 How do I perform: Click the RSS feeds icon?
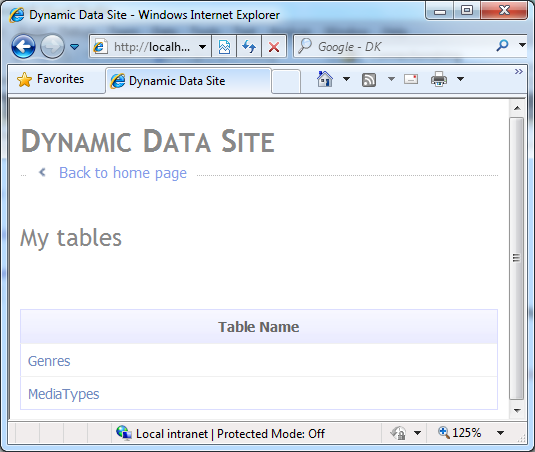[x=369, y=80]
